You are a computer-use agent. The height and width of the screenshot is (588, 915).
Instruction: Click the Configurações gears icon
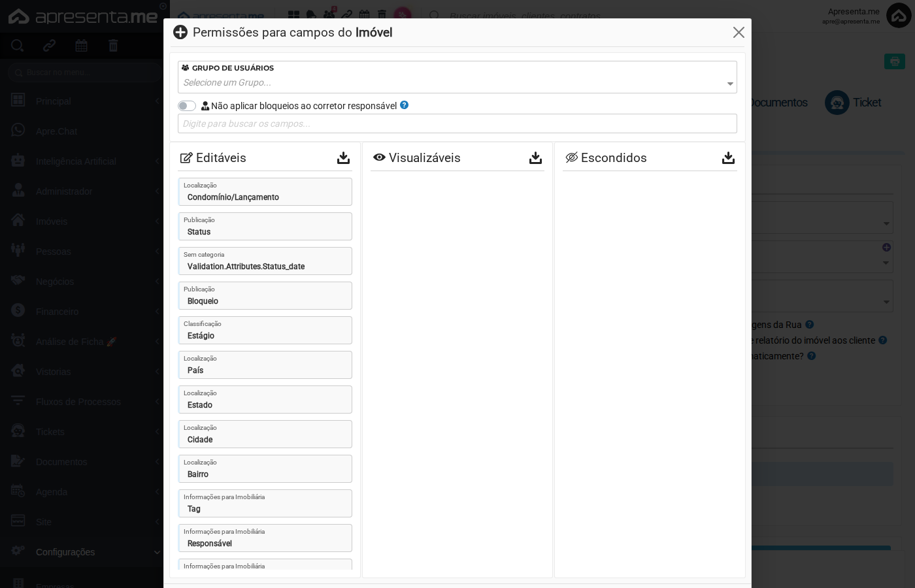(18, 551)
